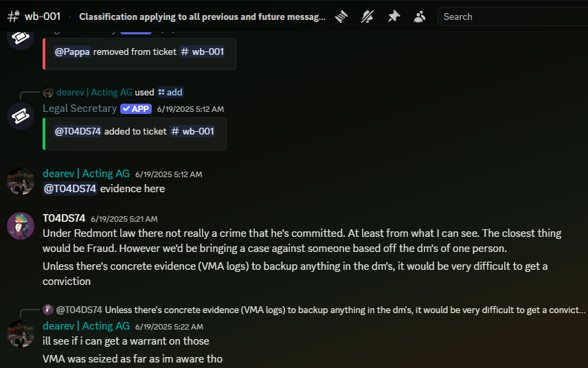Click dearev avatar beside evidence here message
The height and width of the screenshot is (368, 588).
21,181
